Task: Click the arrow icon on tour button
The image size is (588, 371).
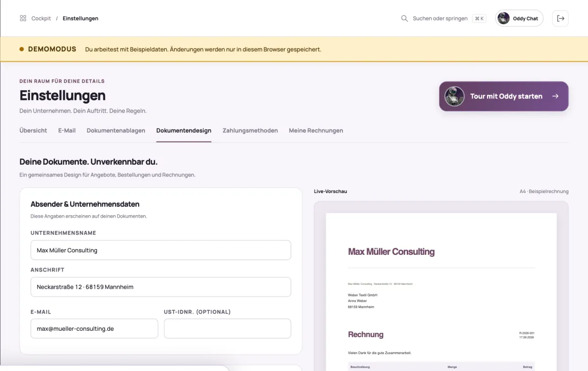Action: (x=555, y=96)
